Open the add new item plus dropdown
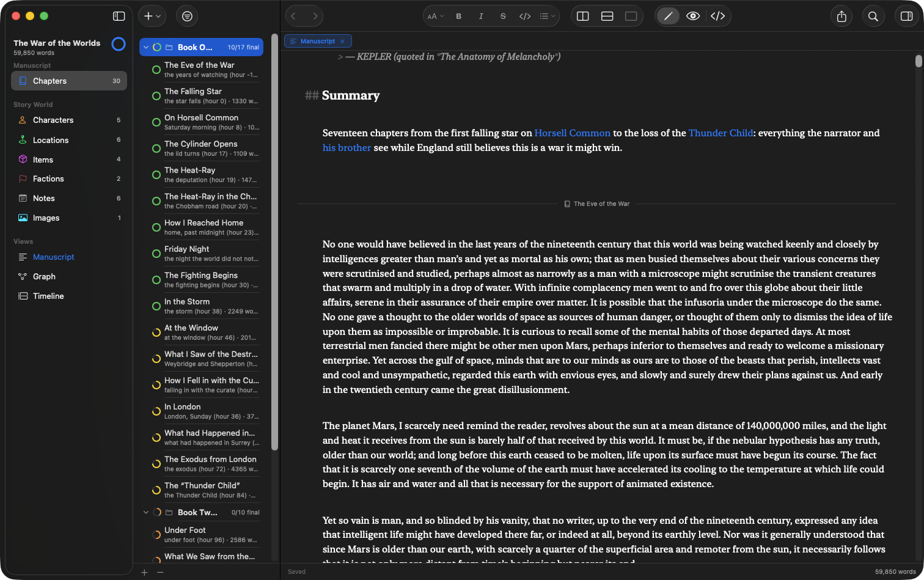This screenshot has height=580, width=924. click(152, 16)
